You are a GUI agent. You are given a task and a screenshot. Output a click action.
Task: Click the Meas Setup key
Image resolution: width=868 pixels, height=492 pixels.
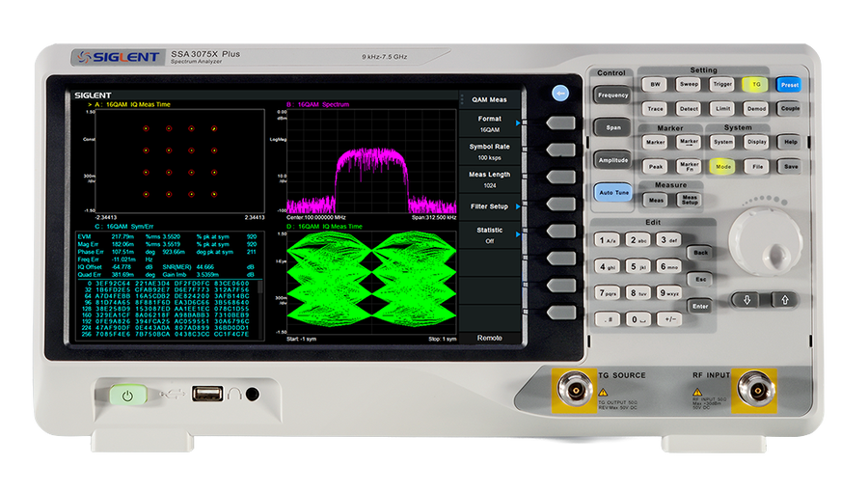[x=690, y=200]
